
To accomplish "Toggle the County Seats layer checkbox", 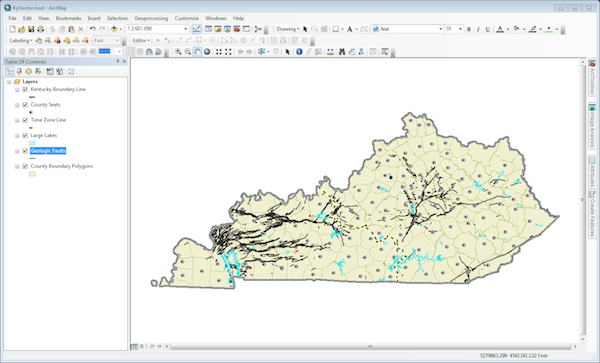I will point(25,105).
